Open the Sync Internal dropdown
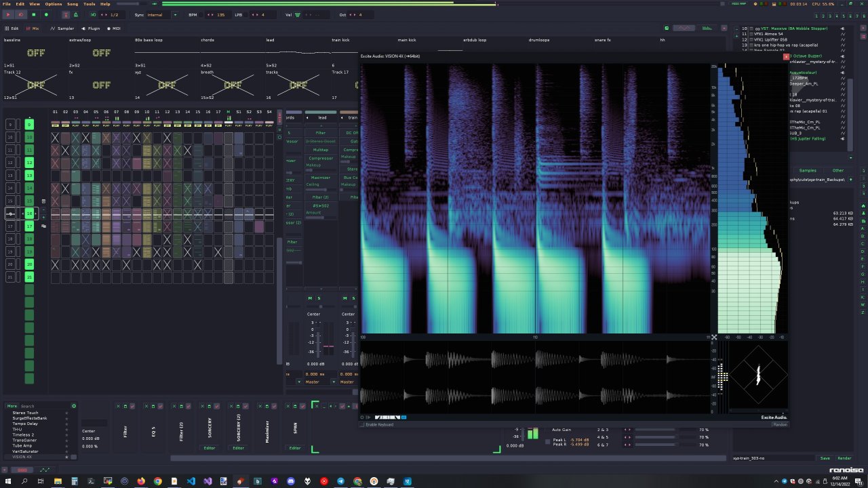868x488 pixels. coord(174,14)
